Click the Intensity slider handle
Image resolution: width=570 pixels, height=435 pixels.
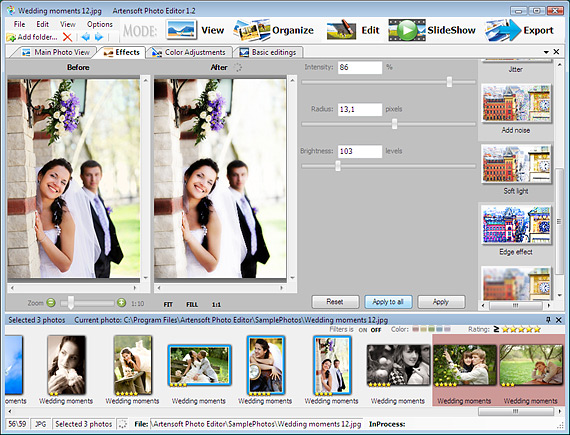click(x=449, y=82)
